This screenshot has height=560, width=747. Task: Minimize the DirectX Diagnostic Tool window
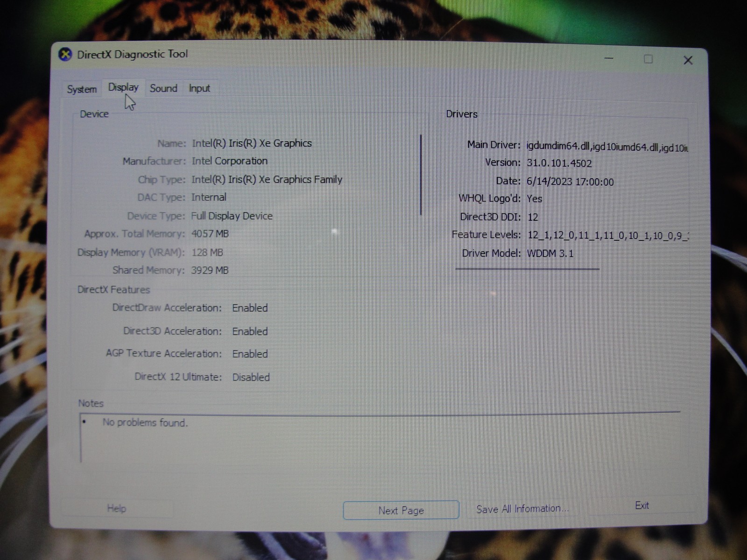click(x=609, y=58)
